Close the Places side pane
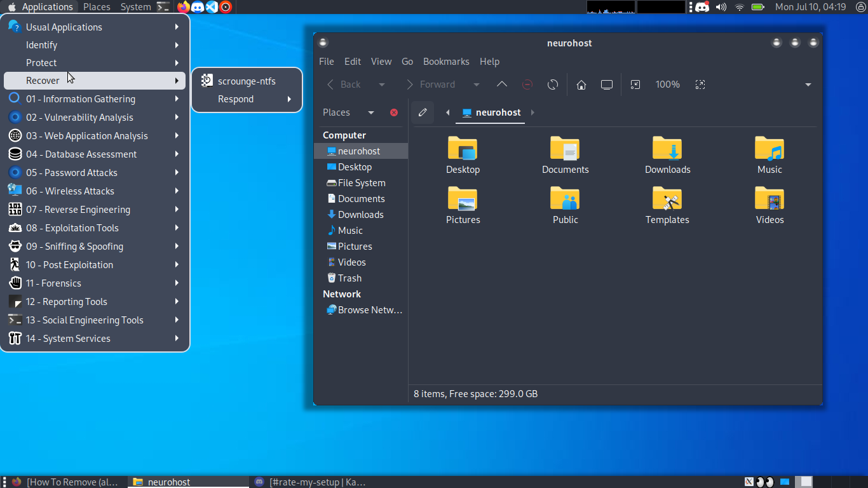The width and height of the screenshot is (868, 488). 394,112
